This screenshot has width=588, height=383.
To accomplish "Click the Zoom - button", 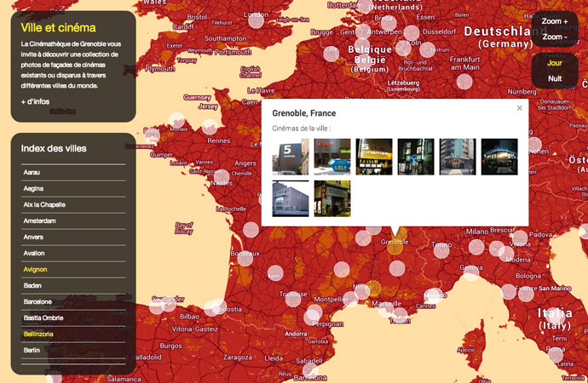I will pos(554,37).
